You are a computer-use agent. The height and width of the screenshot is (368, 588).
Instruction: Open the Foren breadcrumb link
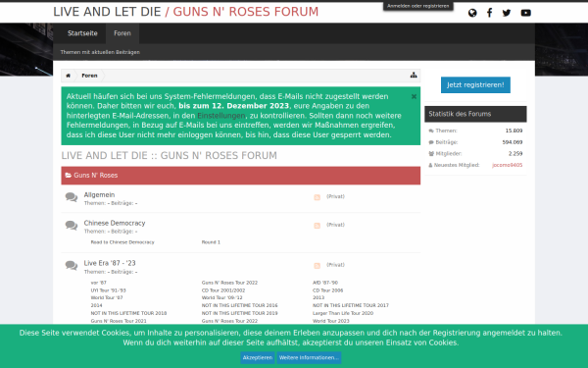[x=89, y=76]
